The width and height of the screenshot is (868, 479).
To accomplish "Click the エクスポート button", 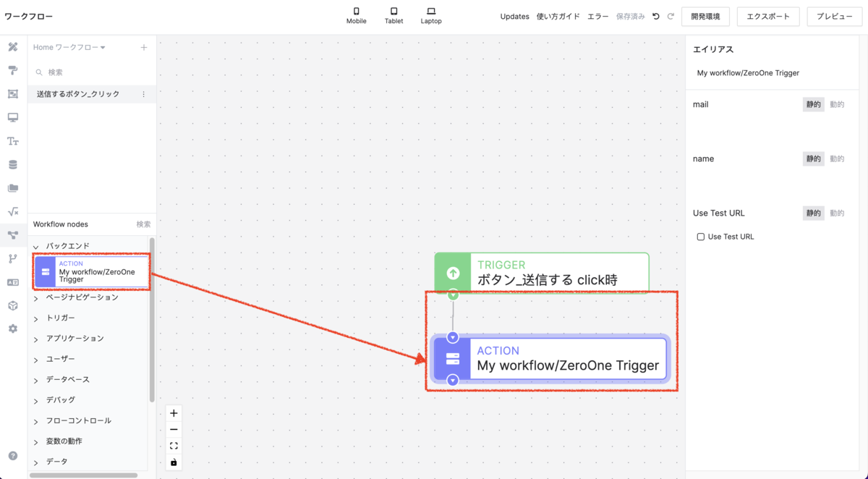I will click(x=768, y=16).
